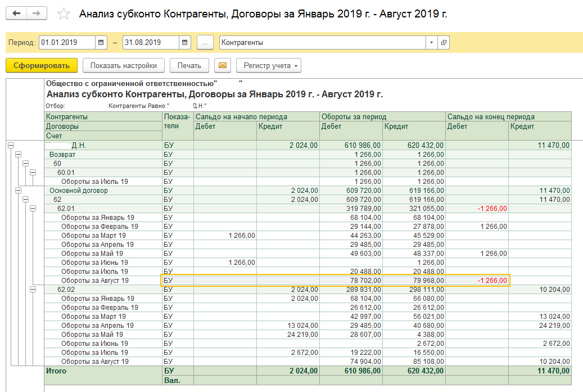
Task: Click inside the Контрагенты subconto field
Action: coord(323,42)
